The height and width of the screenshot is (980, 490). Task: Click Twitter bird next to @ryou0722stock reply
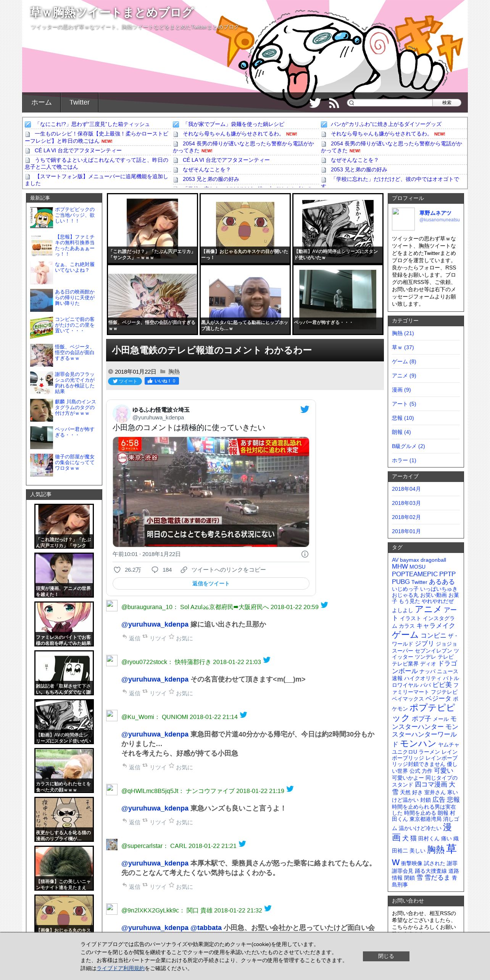tap(267, 659)
